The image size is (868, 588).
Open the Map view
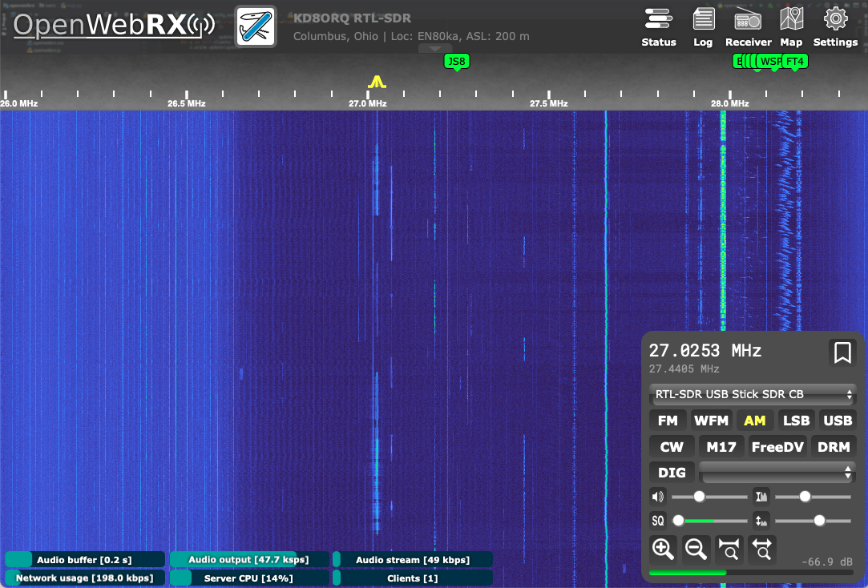tap(791, 26)
